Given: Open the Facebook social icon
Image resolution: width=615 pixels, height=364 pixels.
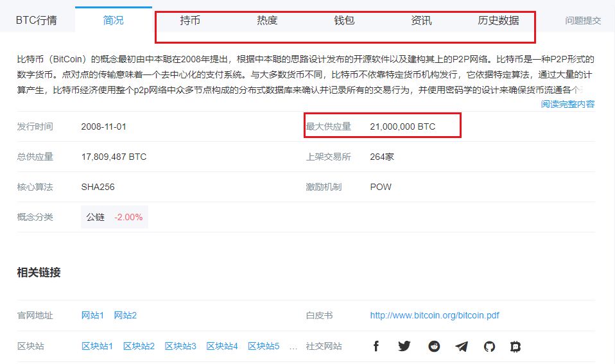Looking at the screenshot, I should click(376, 346).
